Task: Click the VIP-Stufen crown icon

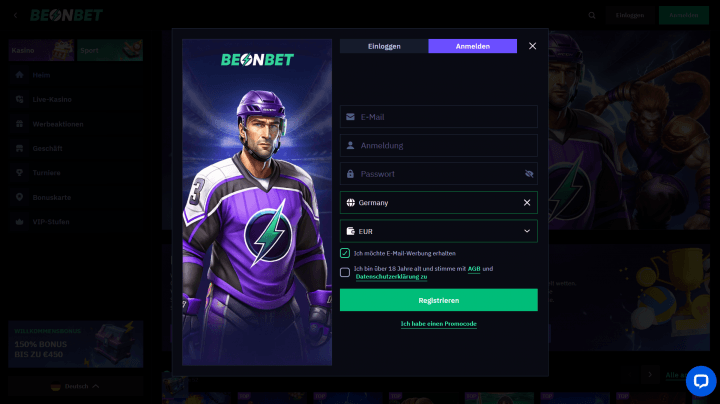Action: [x=19, y=222]
